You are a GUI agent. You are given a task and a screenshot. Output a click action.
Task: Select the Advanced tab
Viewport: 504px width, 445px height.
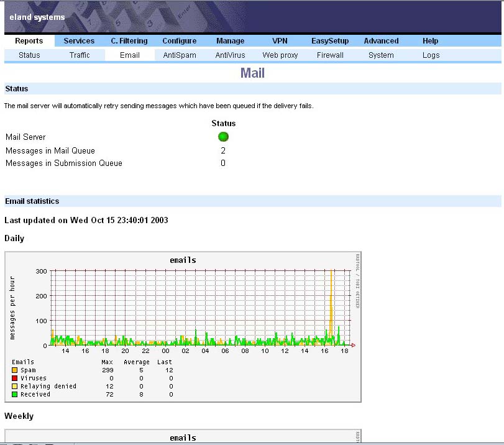click(x=381, y=41)
